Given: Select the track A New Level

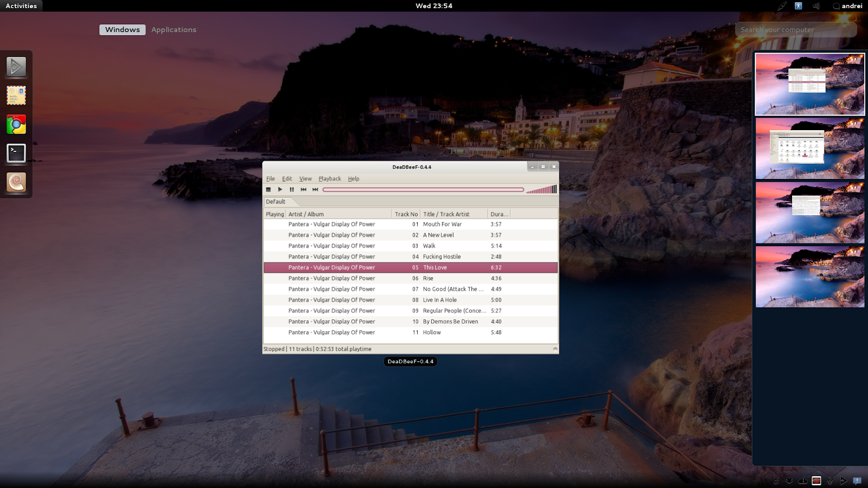Looking at the screenshot, I should [411, 235].
